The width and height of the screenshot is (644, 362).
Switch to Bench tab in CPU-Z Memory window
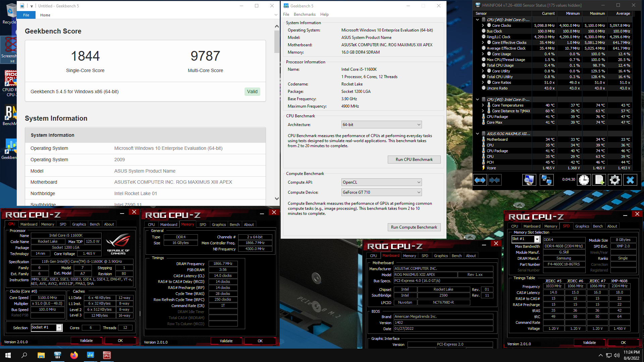coord(234,225)
